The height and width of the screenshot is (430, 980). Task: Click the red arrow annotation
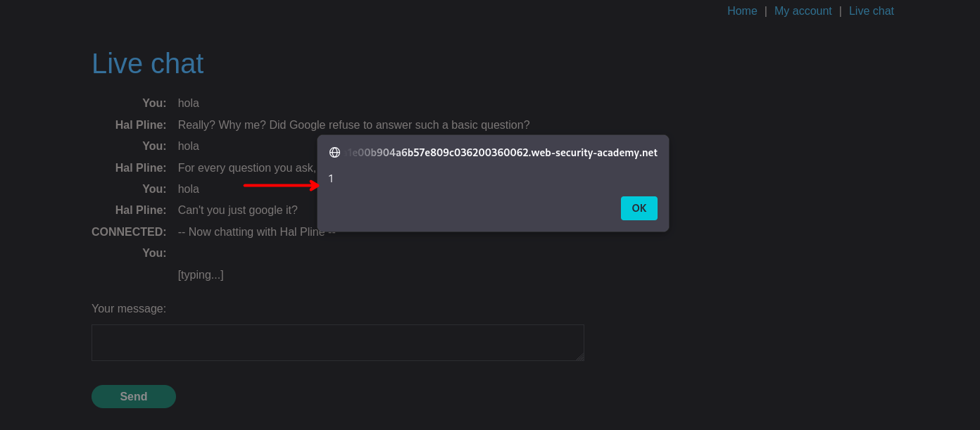coord(281,186)
